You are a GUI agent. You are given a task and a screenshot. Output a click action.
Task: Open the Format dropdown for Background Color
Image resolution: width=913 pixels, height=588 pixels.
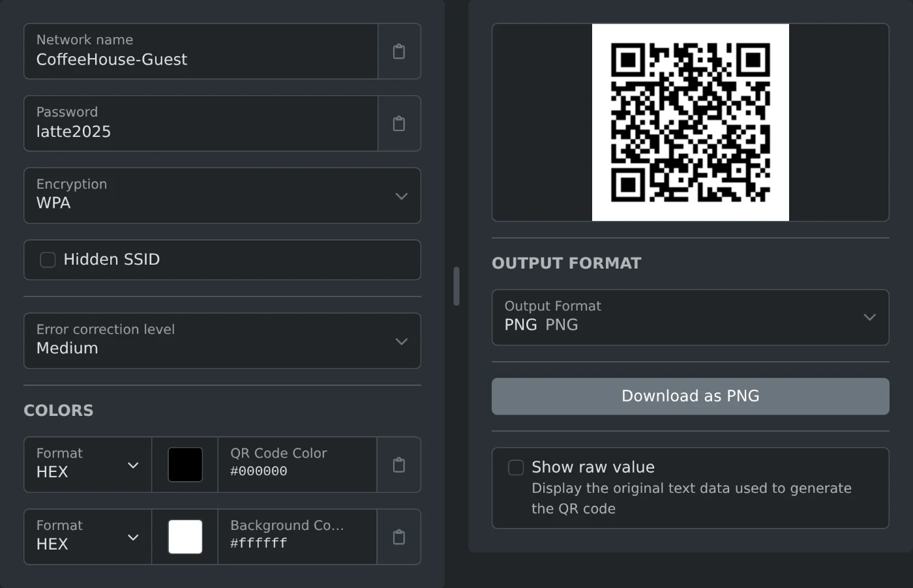click(88, 537)
